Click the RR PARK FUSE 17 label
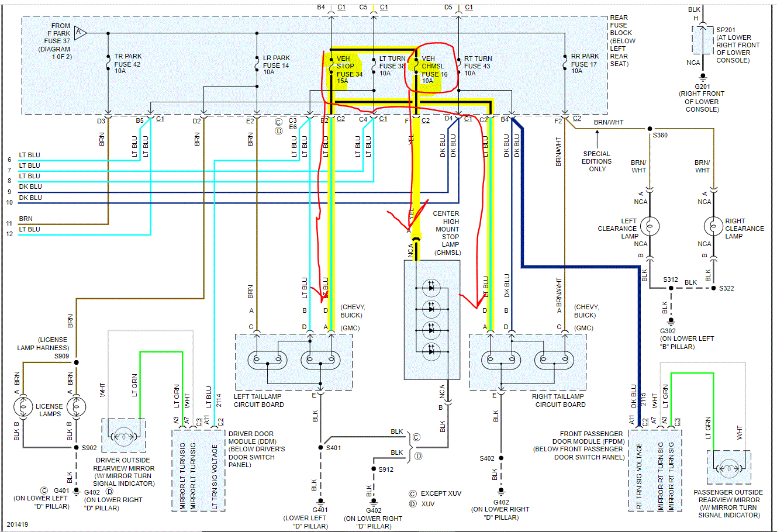Viewport: 777px width, 532px height. 585,64
